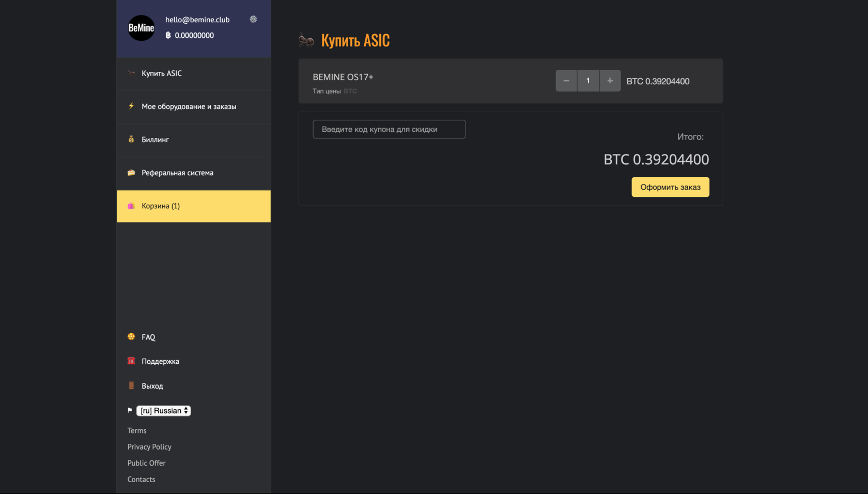Click the cake icon next to Реферальная система

[x=131, y=173]
